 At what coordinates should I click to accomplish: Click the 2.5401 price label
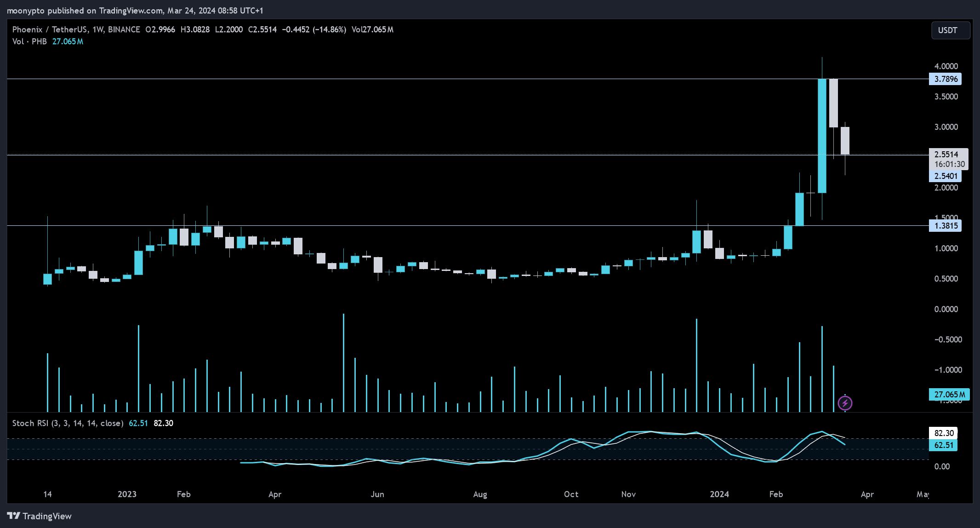tap(945, 176)
